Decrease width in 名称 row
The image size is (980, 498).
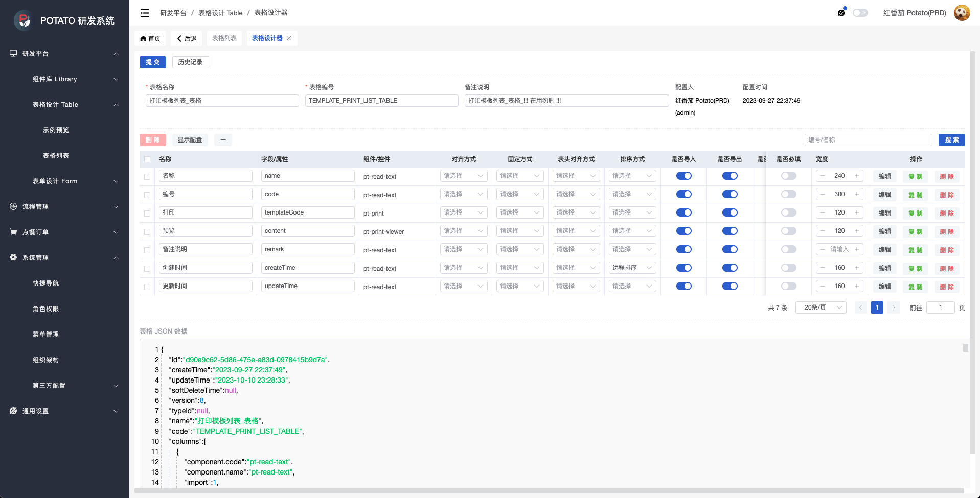coord(823,176)
